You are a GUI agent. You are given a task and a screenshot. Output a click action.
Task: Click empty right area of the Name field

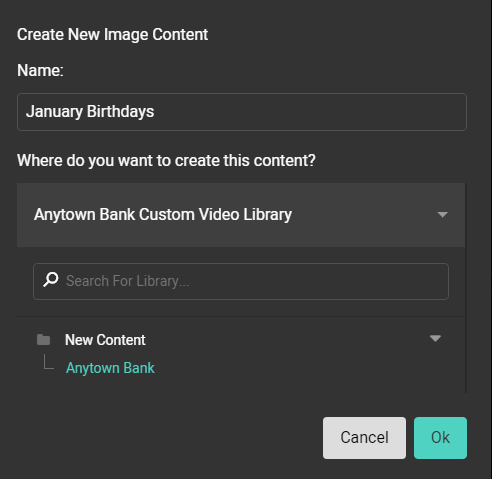pos(310,112)
